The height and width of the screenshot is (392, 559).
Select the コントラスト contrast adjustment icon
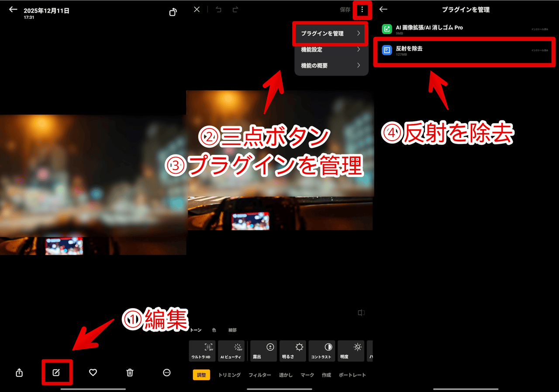(321, 351)
